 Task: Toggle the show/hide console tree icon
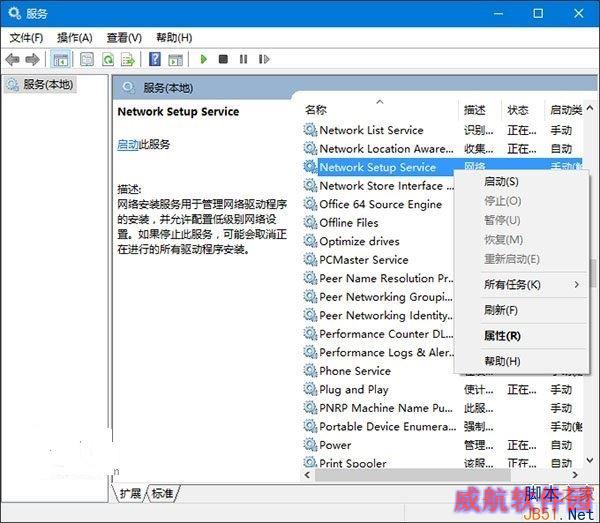[60, 59]
